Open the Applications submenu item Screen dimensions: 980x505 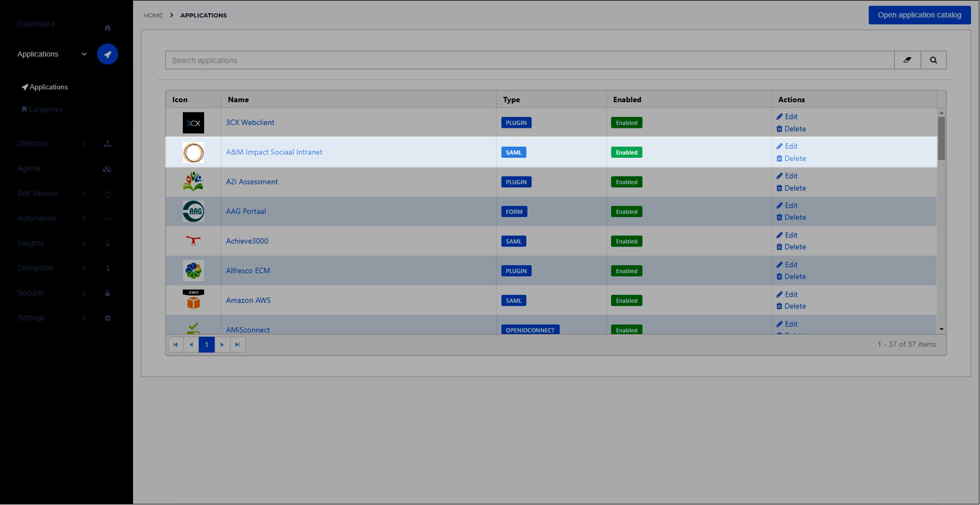pos(45,87)
